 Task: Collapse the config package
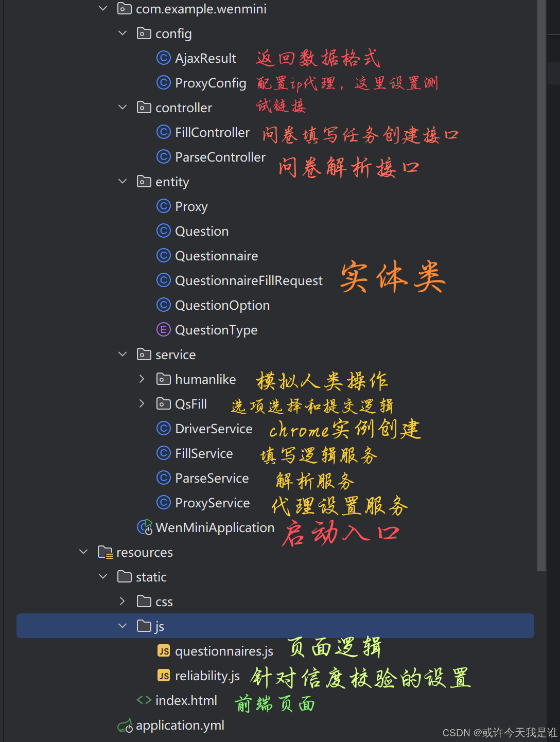(122, 33)
